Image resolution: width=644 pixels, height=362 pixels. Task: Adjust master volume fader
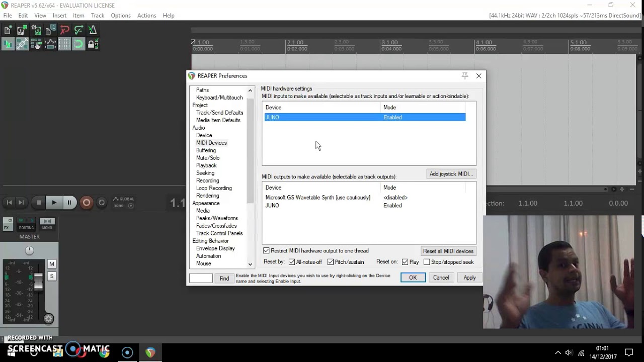click(38, 282)
